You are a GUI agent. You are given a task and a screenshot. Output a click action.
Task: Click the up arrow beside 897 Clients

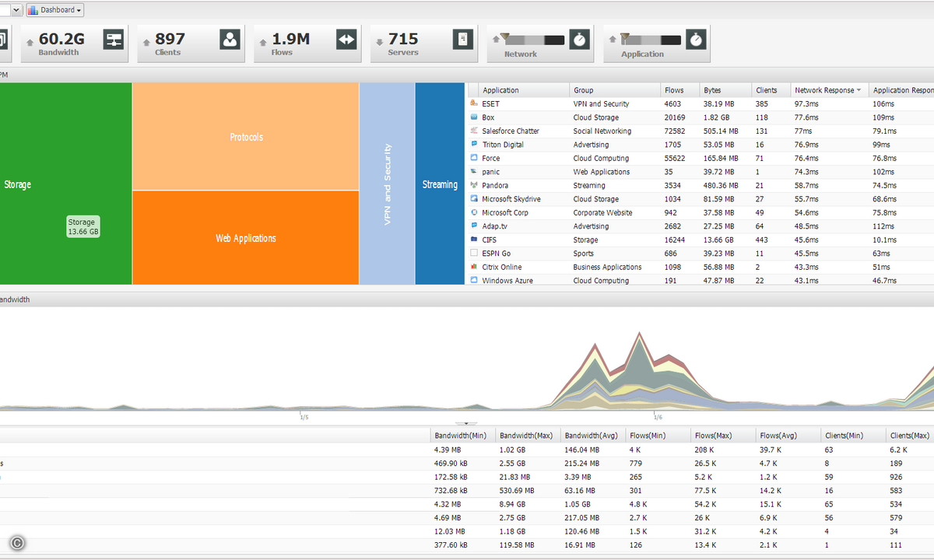(x=146, y=41)
